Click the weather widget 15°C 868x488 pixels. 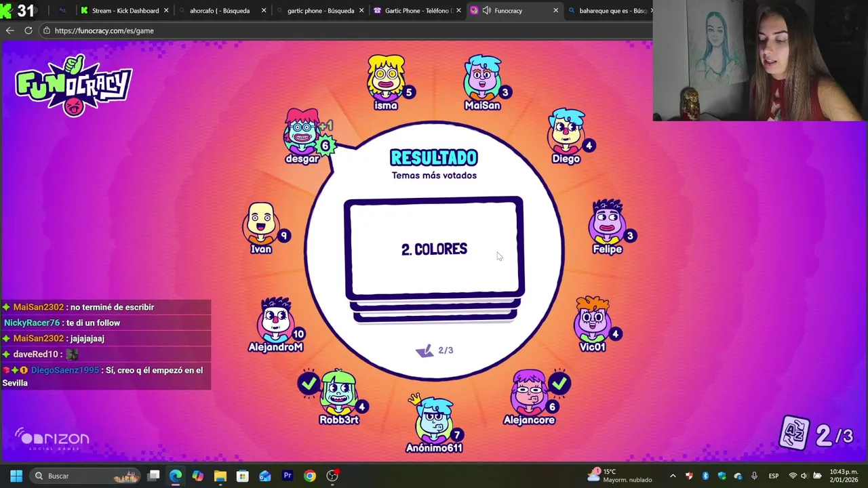619,476
